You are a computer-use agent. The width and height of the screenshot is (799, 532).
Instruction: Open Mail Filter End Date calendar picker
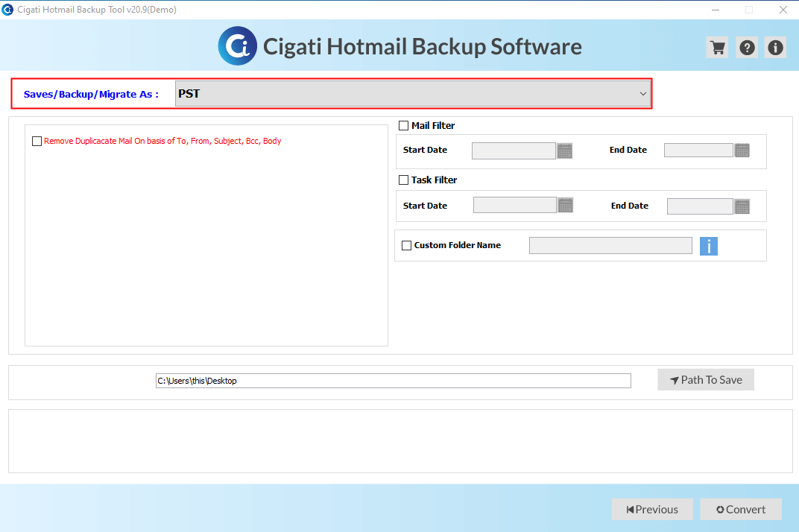click(x=742, y=151)
